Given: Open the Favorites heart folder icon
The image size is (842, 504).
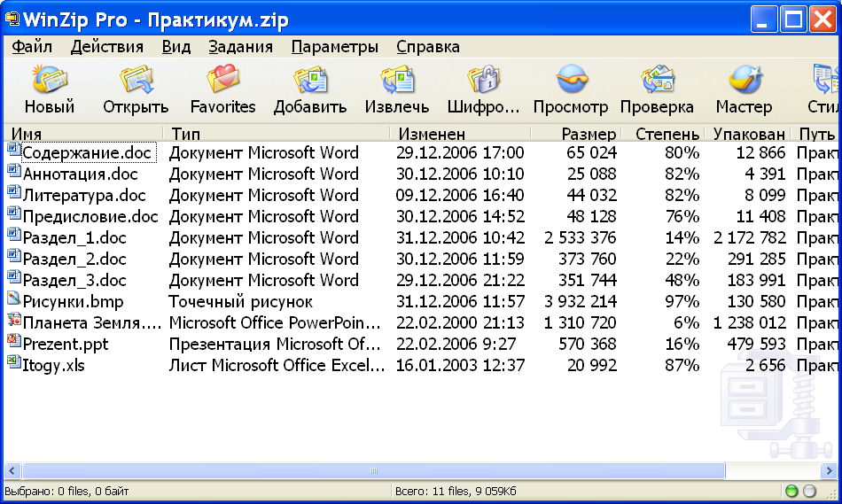Looking at the screenshot, I should pos(222,80).
